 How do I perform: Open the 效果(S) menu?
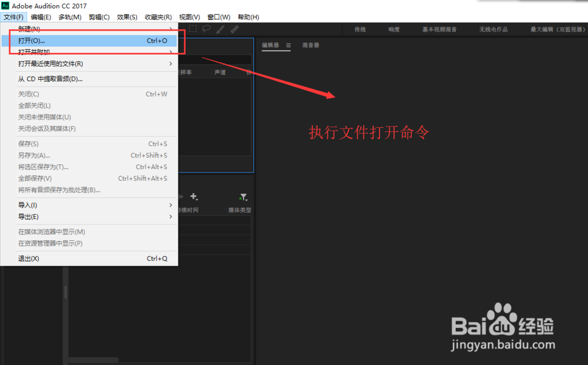tap(127, 17)
